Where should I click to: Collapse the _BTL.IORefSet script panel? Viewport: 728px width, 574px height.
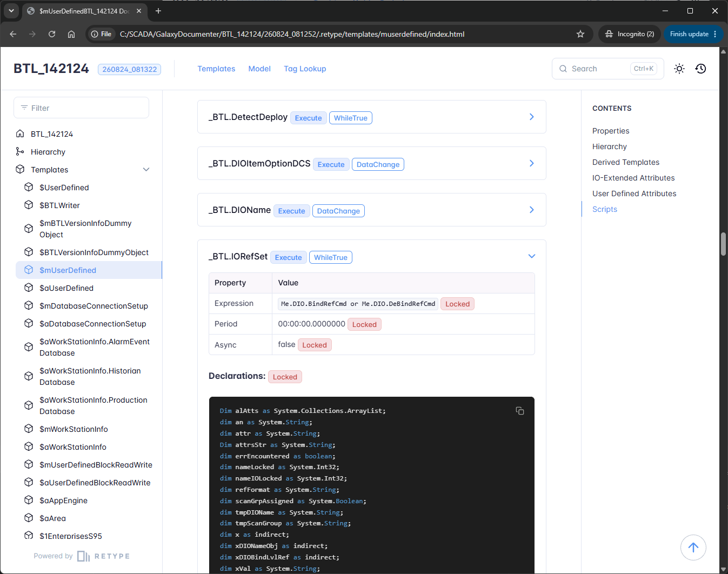532,256
